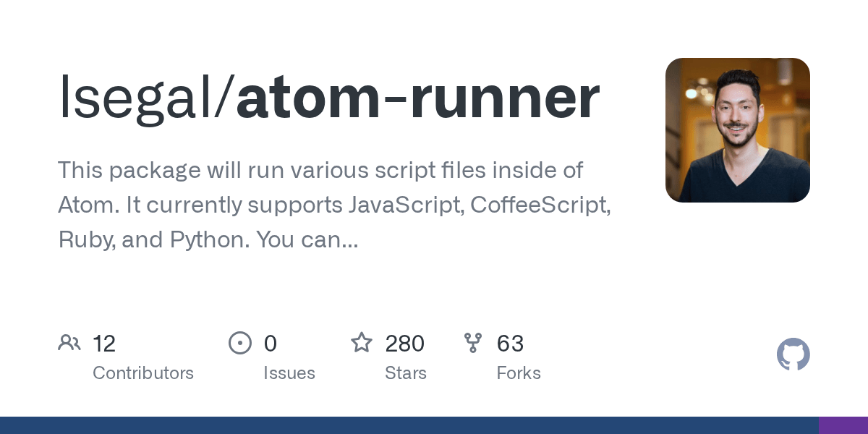
Task: Click the Stars star icon
Action: [x=362, y=343]
